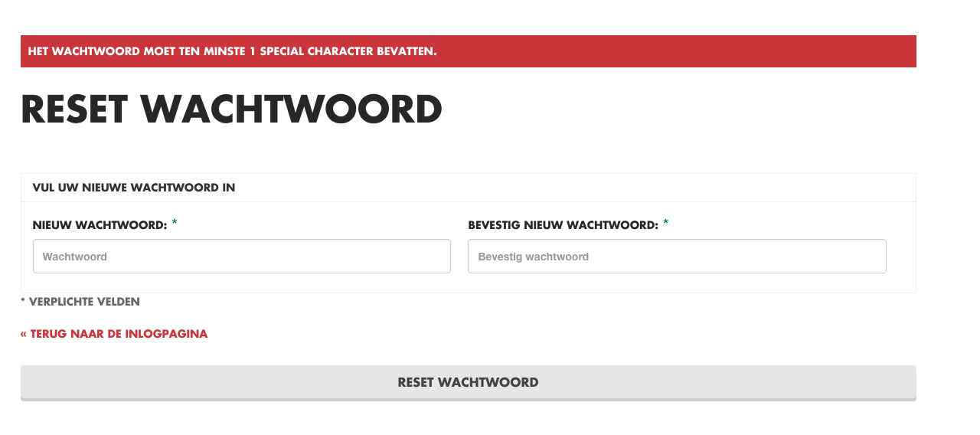
Task: Click the word RESET in the page heading
Action: click(x=74, y=110)
